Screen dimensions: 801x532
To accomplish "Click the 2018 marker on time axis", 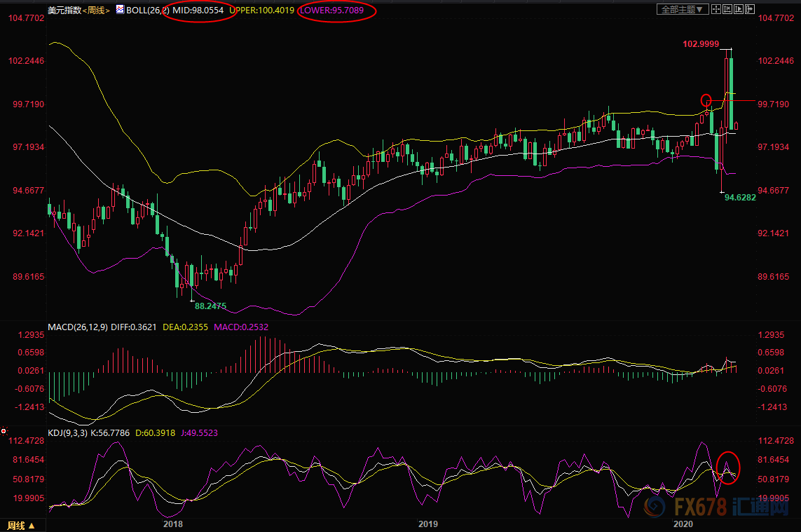I will point(172,524).
